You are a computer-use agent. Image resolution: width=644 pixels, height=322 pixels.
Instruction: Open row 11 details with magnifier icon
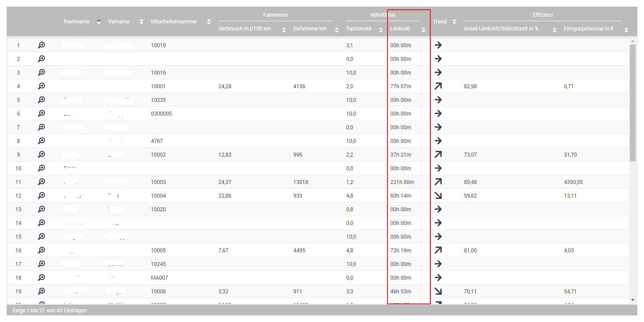pyautogui.click(x=41, y=182)
